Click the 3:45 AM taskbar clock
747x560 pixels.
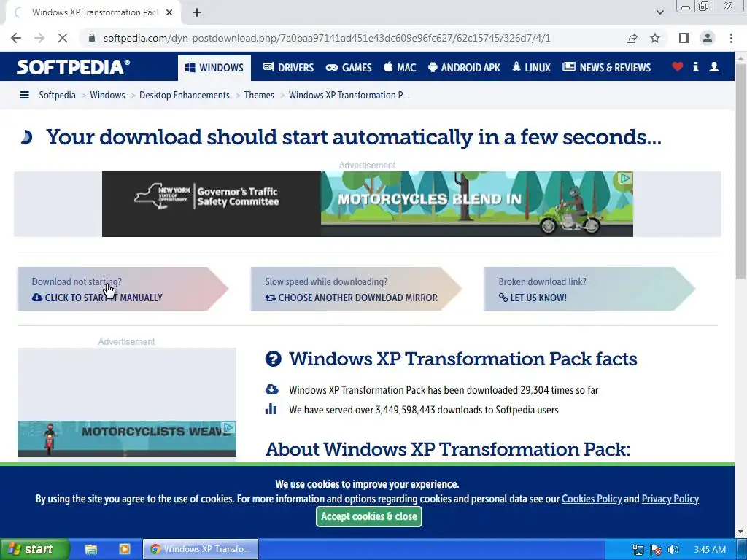pos(710,550)
